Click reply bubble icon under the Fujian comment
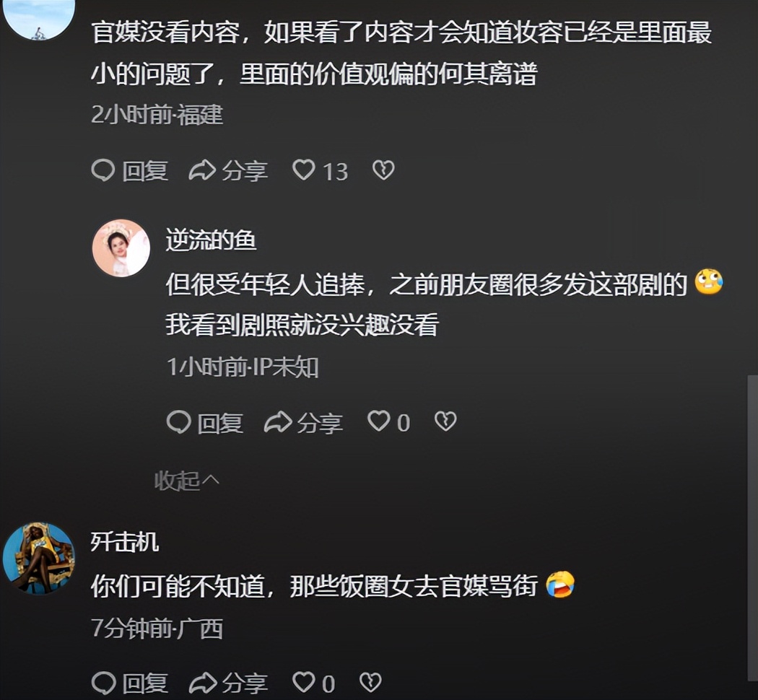Image resolution: width=758 pixels, height=700 pixels. pyautogui.click(x=103, y=170)
